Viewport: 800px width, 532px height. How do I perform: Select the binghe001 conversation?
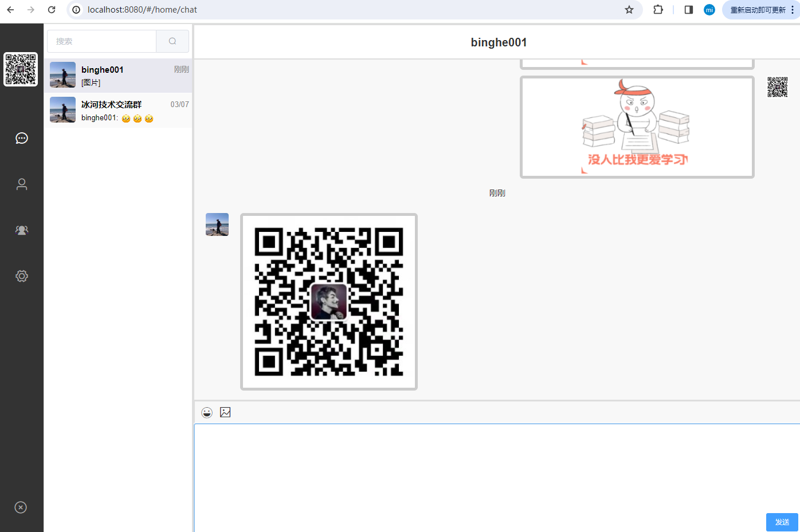coord(119,76)
